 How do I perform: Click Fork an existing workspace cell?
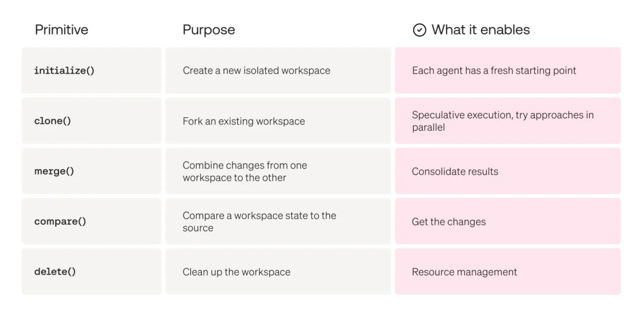[x=279, y=121]
